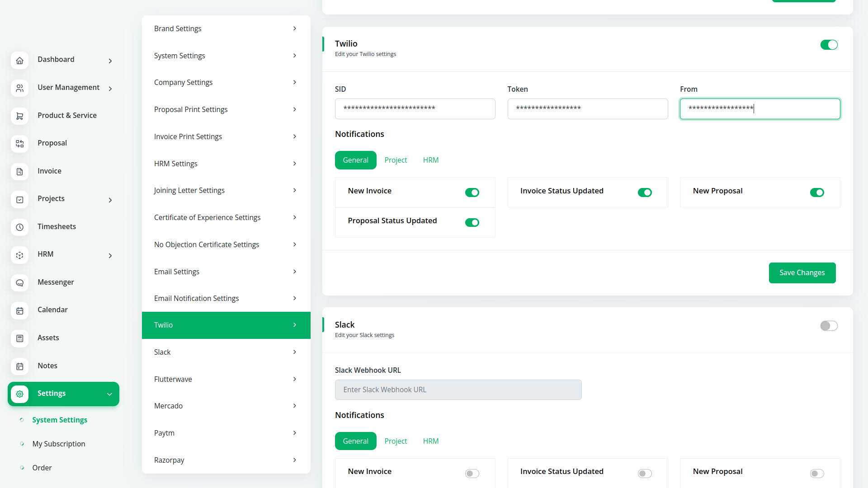The width and height of the screenshot is (868, 488).
Task: Disable the Twilio main toggle
Action: [x=829, y=45]
